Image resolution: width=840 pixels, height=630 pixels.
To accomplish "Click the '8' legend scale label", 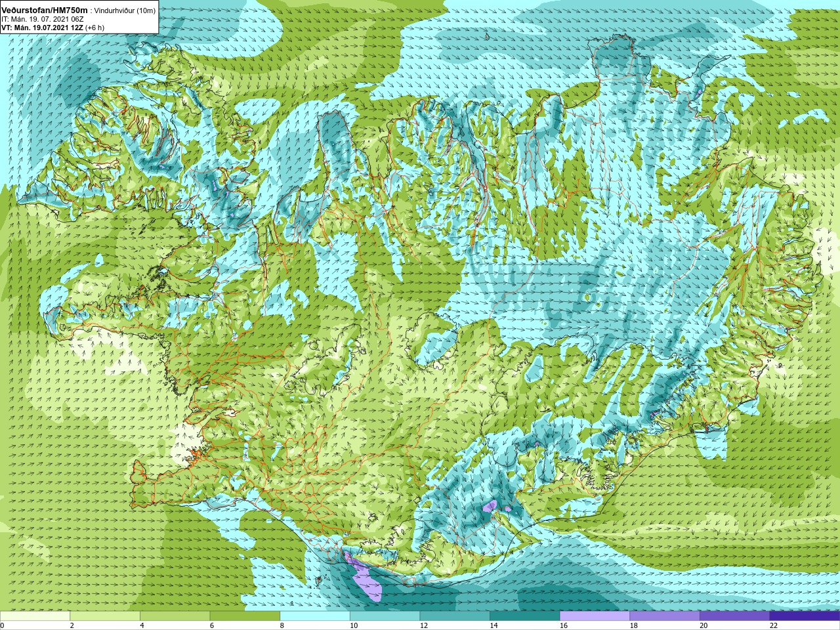I will pyautogui.click(x=282, y=625).
